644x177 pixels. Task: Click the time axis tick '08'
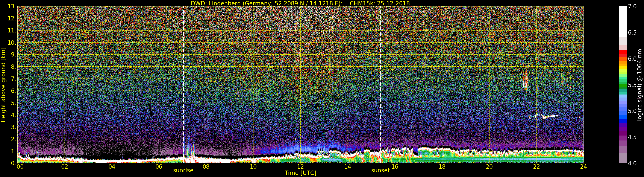206,166
